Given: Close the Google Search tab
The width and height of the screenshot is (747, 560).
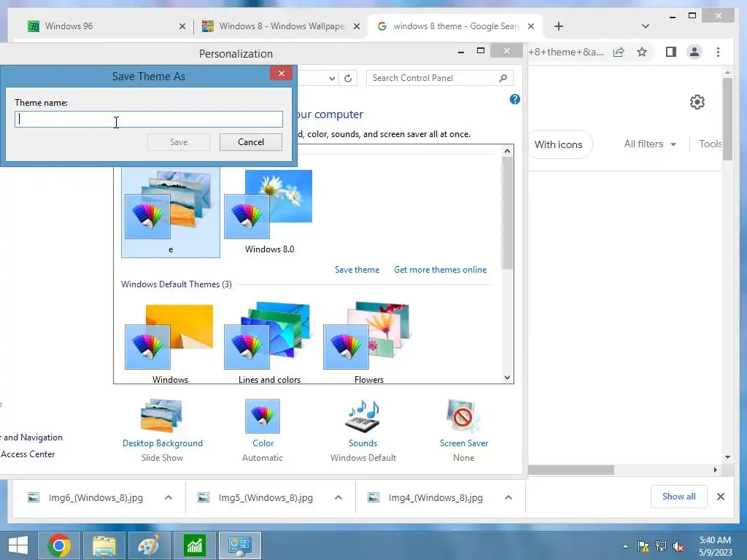Looking at the screenshot, I should pyautogui.click(x=531, y=27).
